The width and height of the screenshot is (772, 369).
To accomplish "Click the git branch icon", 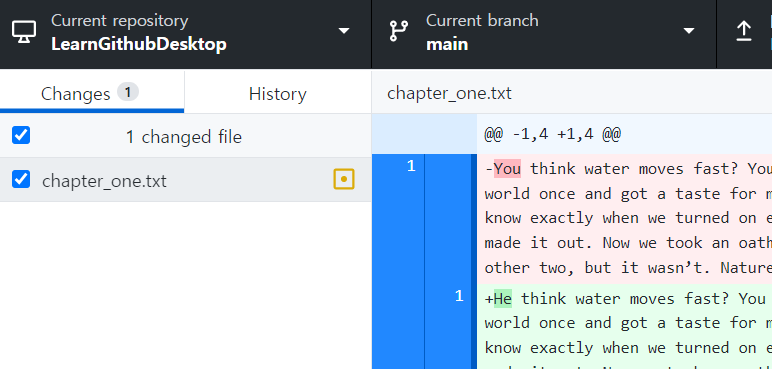I will (398, 31).
